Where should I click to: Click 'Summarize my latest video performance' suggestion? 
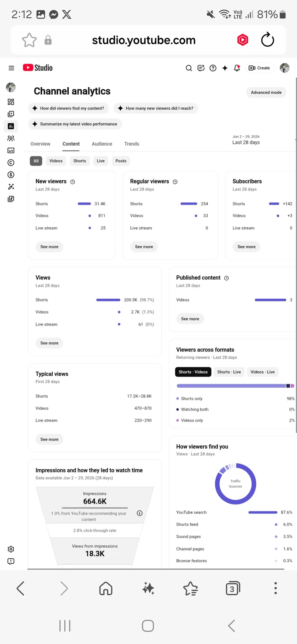click(75, 124)
